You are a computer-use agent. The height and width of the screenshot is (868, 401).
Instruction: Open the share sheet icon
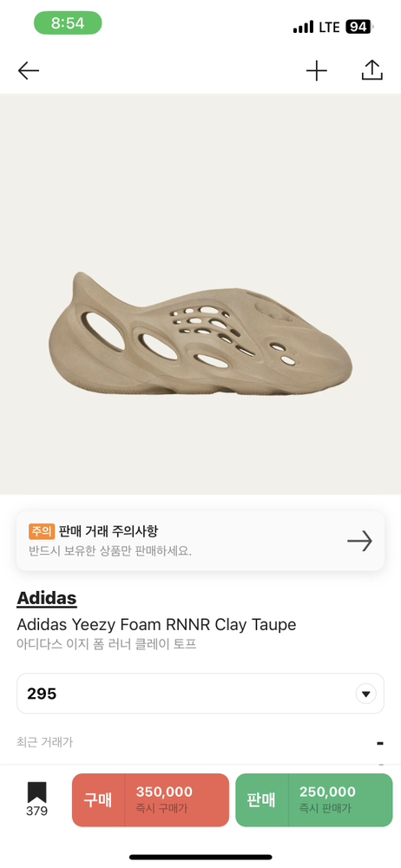(372, 70)
